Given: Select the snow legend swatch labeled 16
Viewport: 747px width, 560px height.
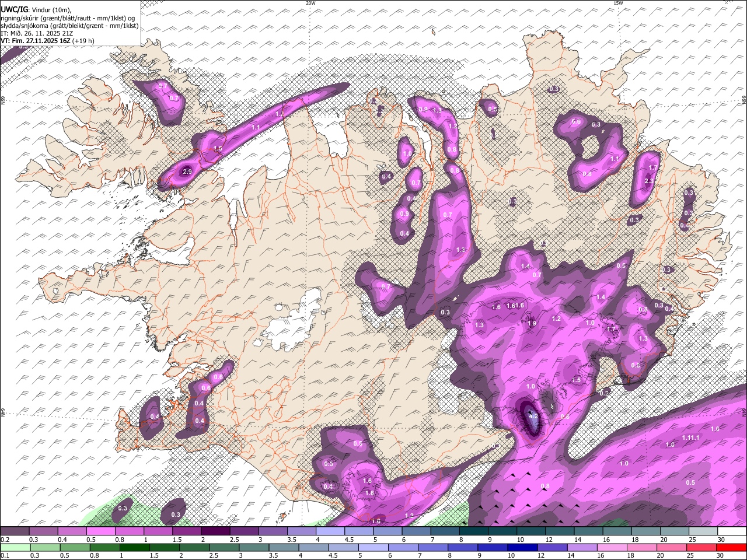Looking at the screenshot, I should 618,531.
